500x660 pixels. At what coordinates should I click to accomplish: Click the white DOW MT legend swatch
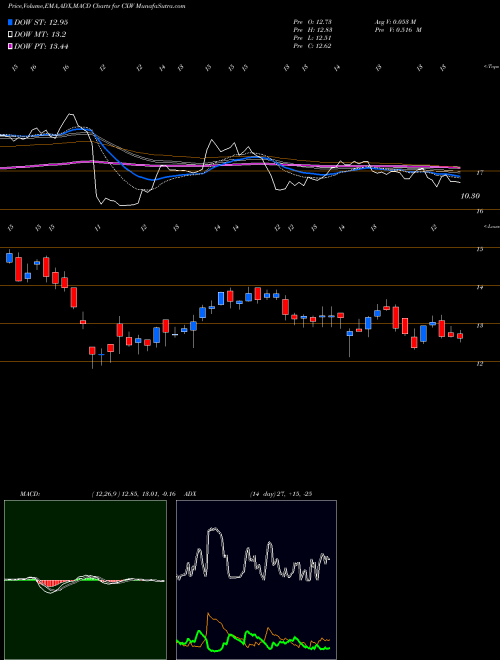10,35
